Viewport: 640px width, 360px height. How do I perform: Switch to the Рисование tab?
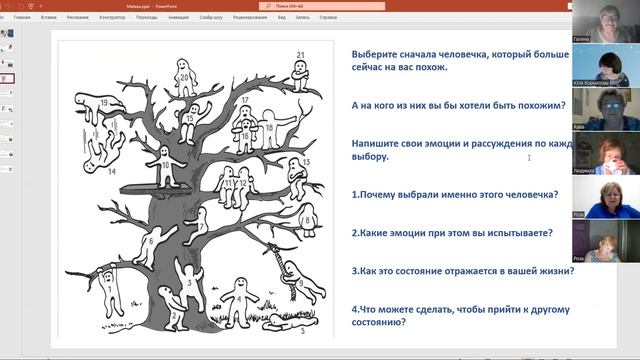coord(78,18)
